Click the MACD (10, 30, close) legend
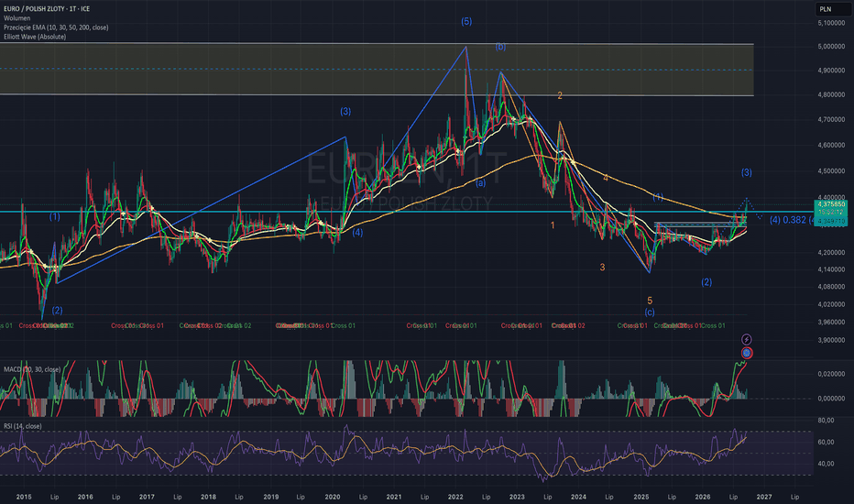This screenshot has height=504, width=854. point(31,369)
